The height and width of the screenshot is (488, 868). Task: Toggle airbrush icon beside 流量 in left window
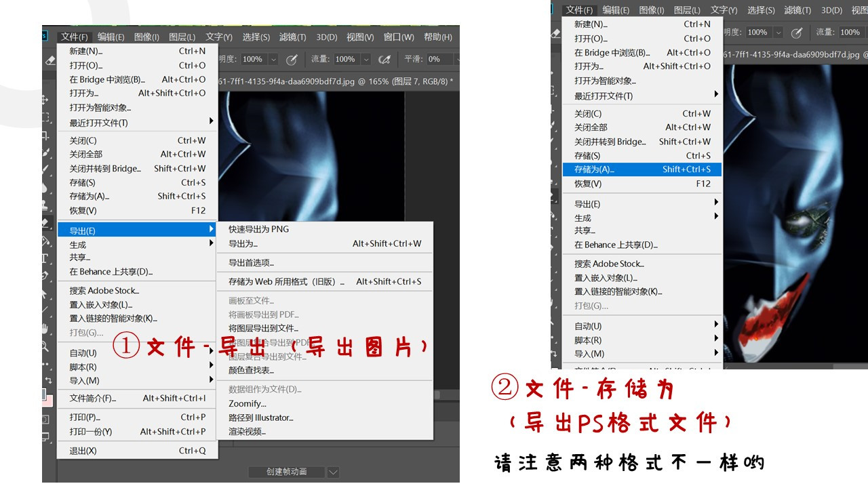tap(384, 60)
